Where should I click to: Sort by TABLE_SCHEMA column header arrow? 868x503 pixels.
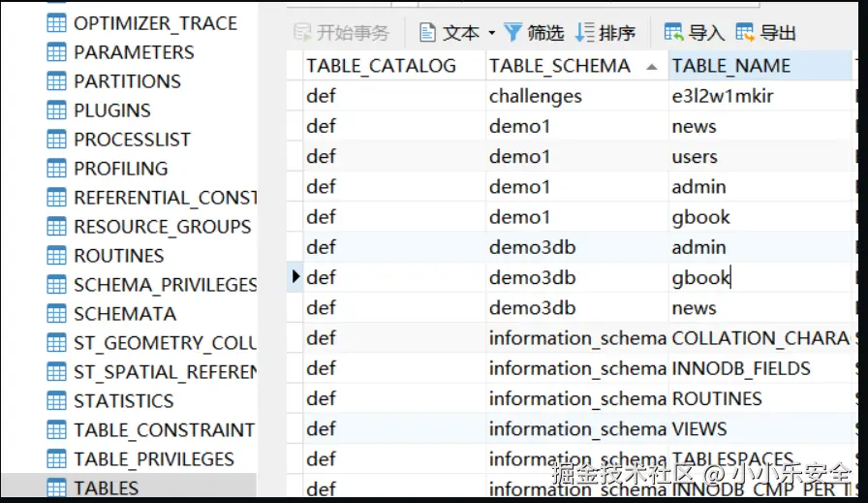pos(651,66)
